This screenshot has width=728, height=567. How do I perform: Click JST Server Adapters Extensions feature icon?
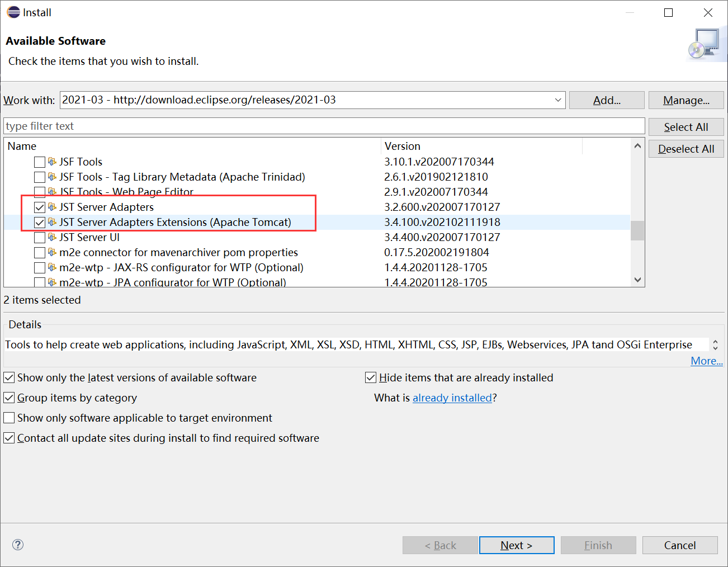(x=52, y=222)
